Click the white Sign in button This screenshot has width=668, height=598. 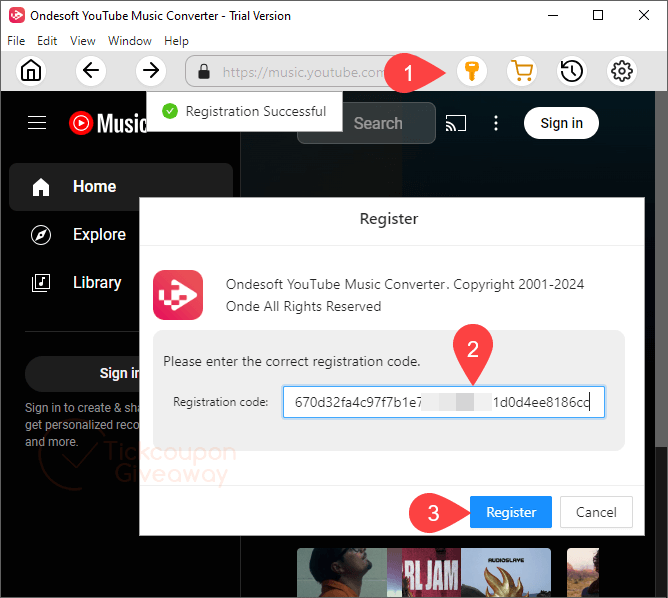tap(561, 123)
